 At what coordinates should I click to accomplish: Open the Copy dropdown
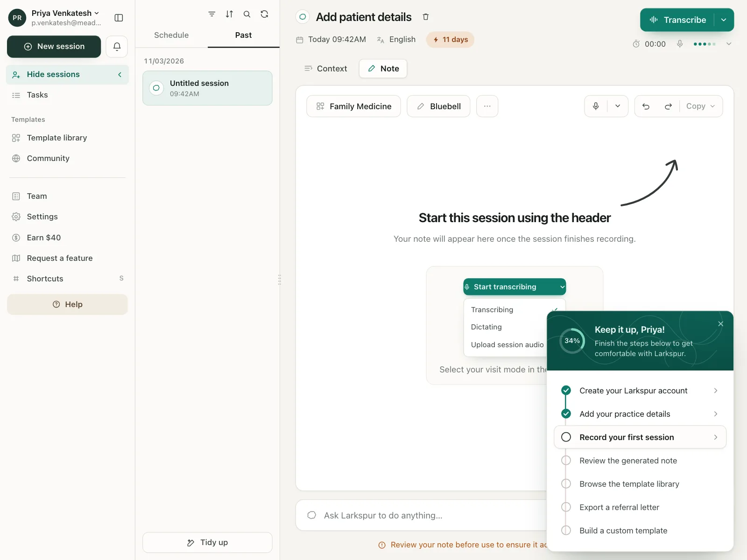pos(700,106)
